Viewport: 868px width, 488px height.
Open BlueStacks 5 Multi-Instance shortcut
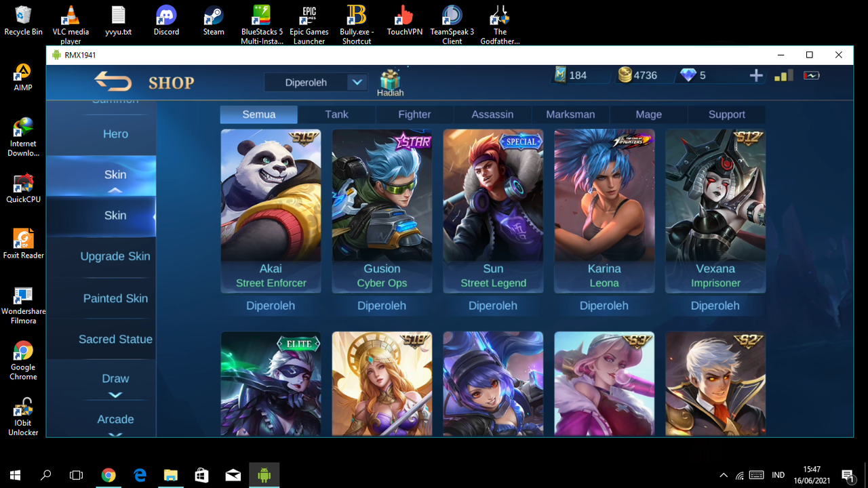(x=262, y=25)
